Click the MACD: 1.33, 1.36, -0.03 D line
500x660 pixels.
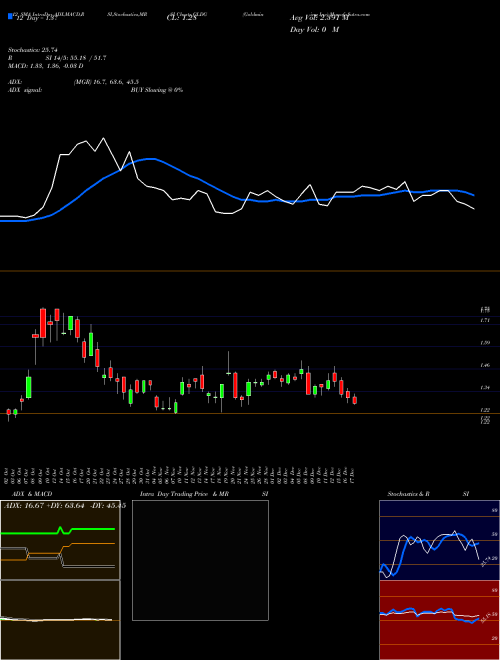click(45, 66)
